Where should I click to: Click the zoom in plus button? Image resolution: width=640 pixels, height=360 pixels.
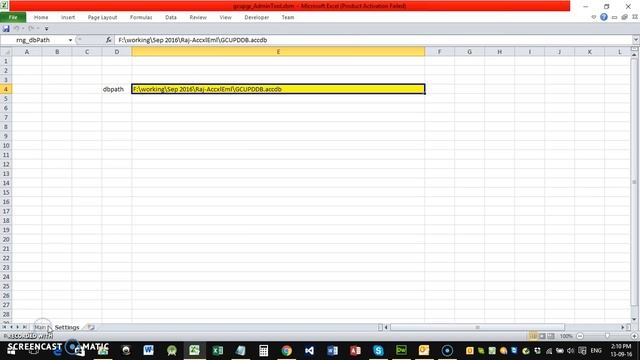(x=634, y=336)
